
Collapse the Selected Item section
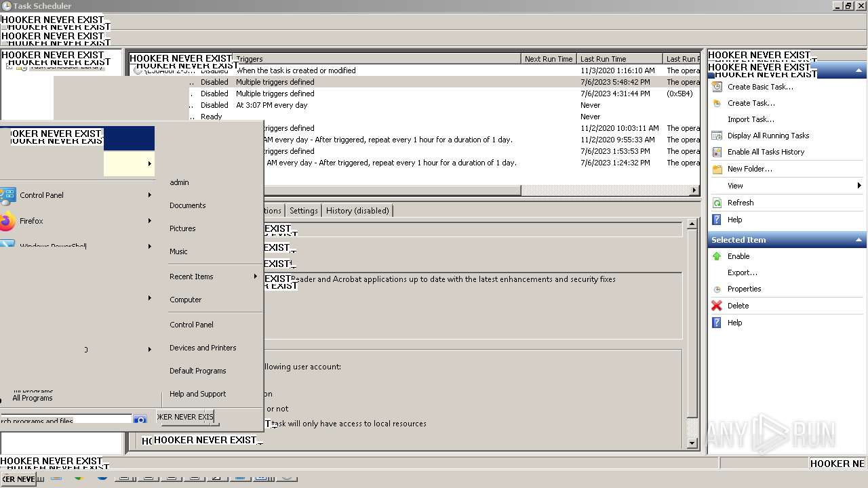[859, 240]
